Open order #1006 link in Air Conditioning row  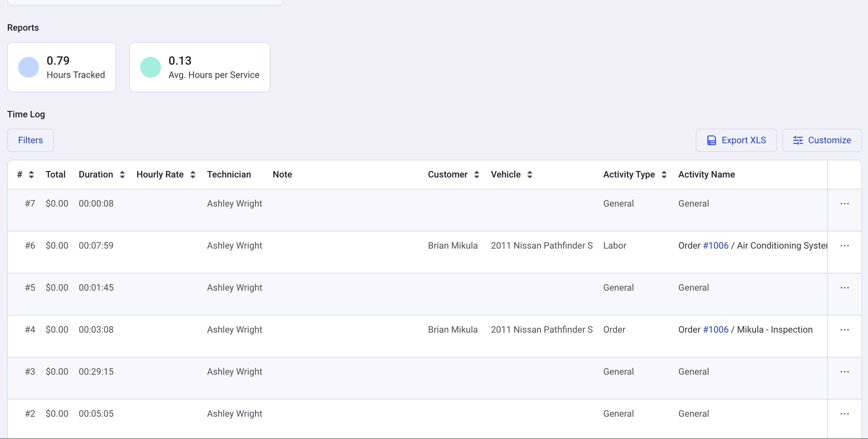click(x=716, y=246)
